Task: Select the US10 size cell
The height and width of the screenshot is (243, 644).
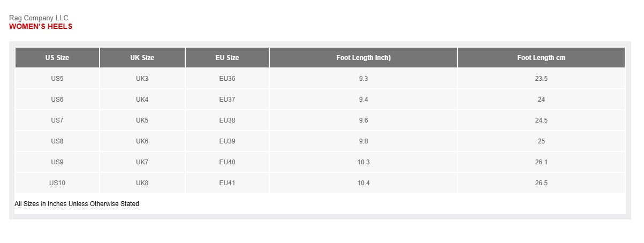Action: [x=57, y=183]
